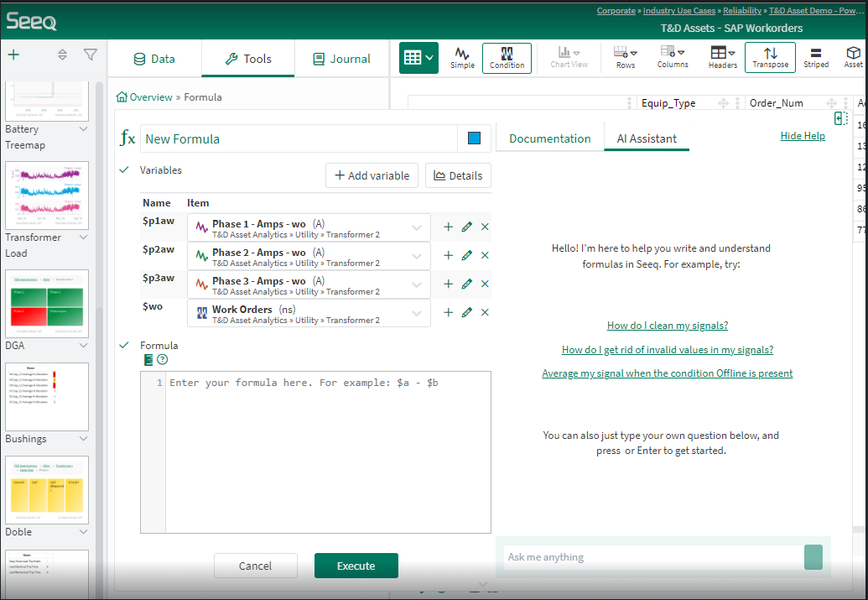Open the Columns dropdown menu
Viewport: 868px width, 600px height.
673,57
